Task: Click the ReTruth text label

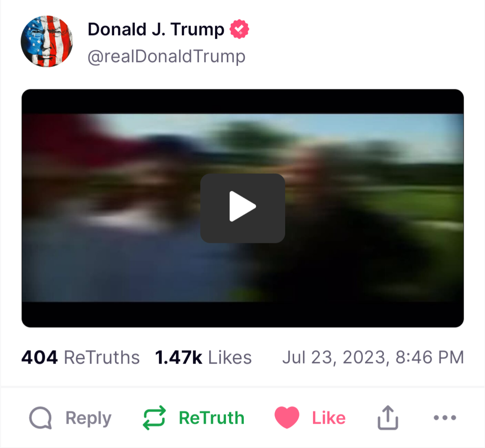Action: tap(212, 418)
